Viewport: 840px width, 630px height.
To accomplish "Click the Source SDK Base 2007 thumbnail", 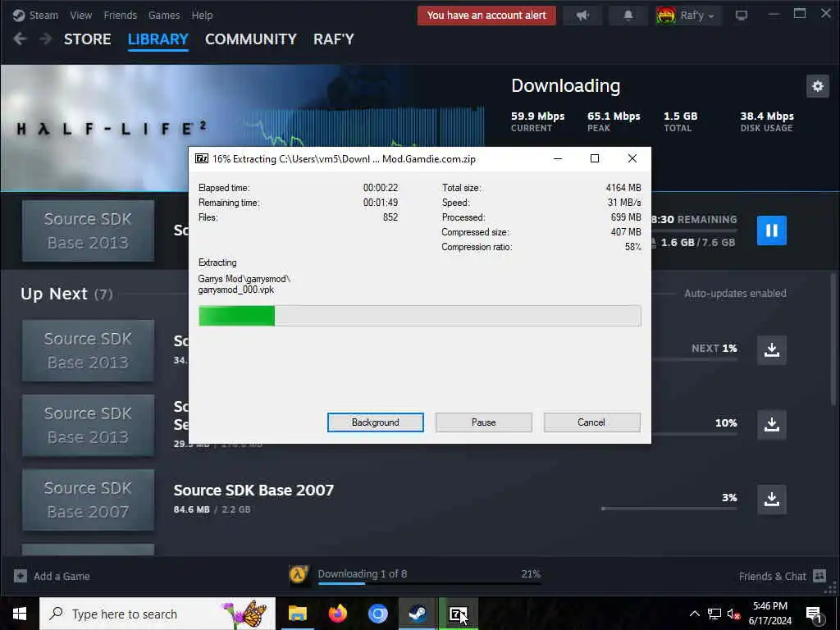I will click(88, 500).
